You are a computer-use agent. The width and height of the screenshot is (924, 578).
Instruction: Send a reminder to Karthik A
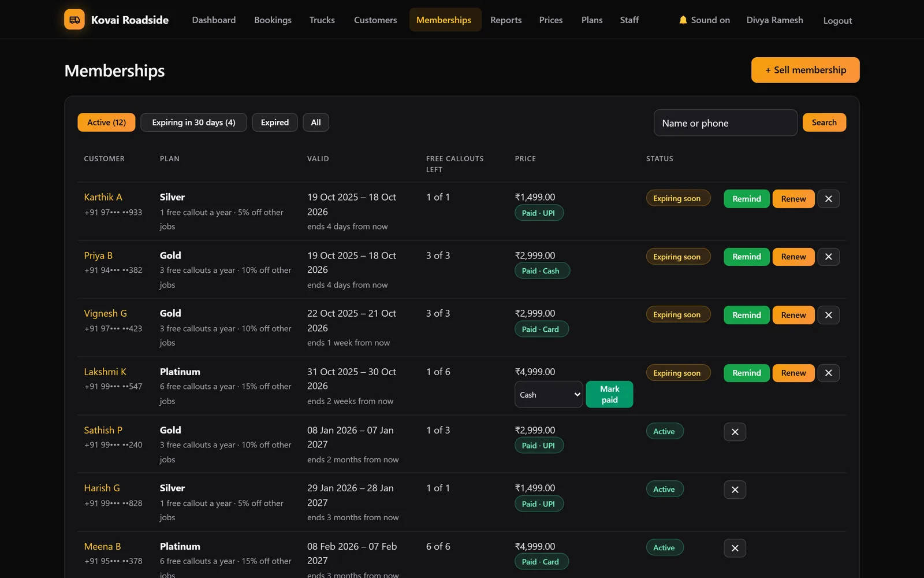[x=747, y=199]
